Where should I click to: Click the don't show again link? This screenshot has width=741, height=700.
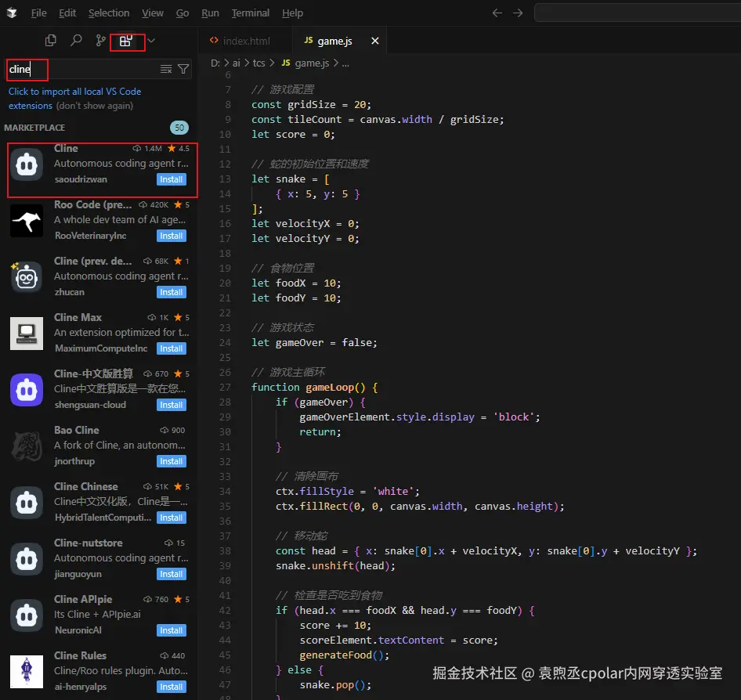tap(95, 106)
